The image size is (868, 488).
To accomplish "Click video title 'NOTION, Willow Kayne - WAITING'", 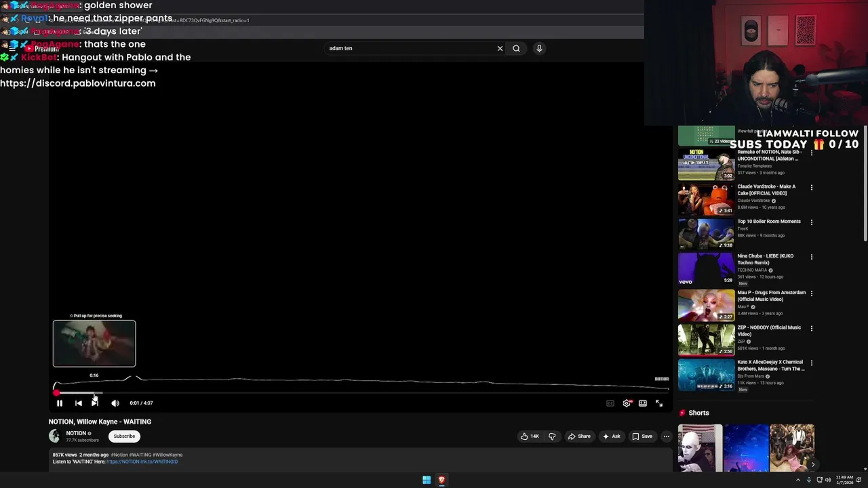I will click(x=100, y=422).
